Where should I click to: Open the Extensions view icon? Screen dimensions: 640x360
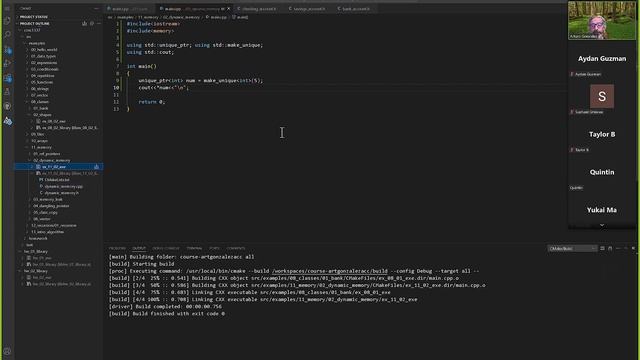(7, 78)
